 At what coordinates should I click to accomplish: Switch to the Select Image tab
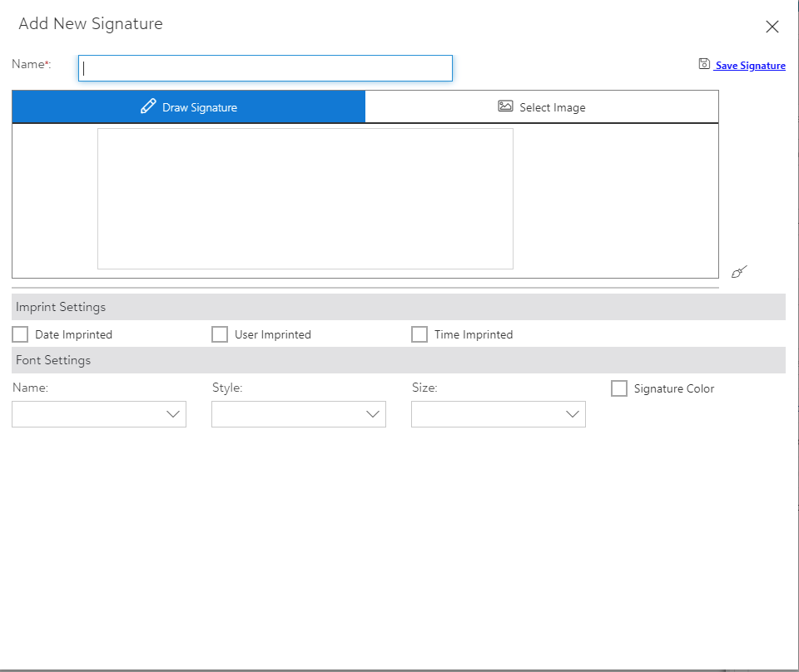pos(542,107)
